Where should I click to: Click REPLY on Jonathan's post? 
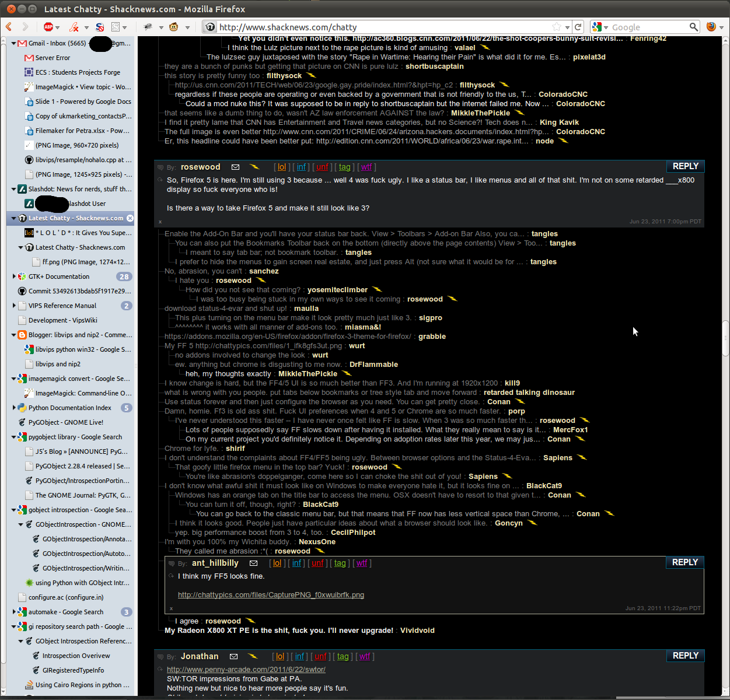tap(686, 656)
